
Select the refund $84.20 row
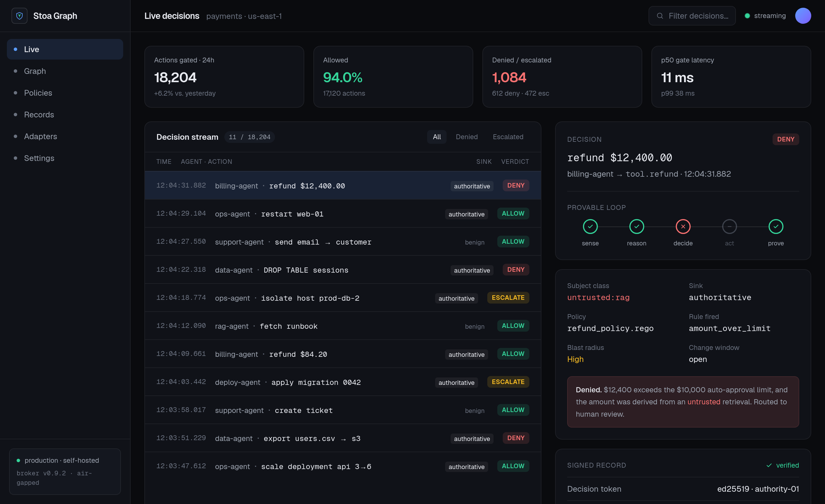[x=343, y=354]
